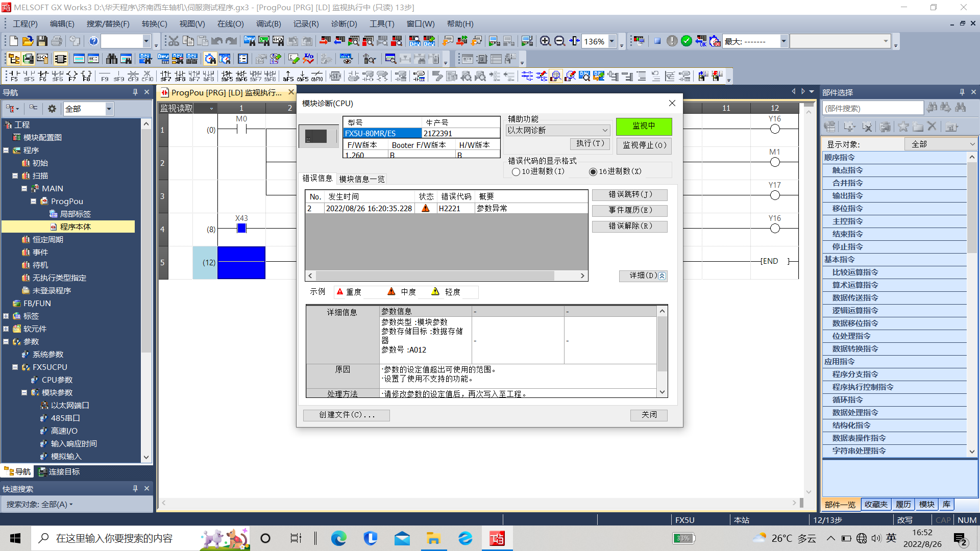Click the Cut scissors icon

(174, 41)
